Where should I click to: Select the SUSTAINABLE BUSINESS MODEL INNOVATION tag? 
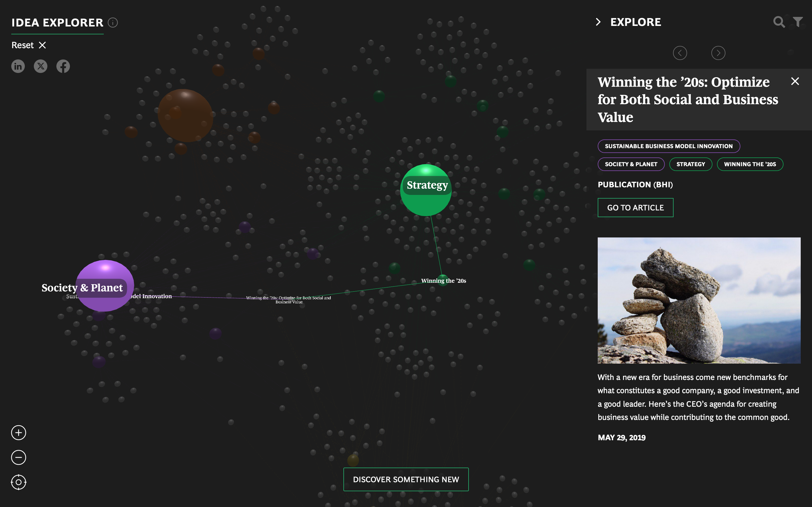coord(669,146)
